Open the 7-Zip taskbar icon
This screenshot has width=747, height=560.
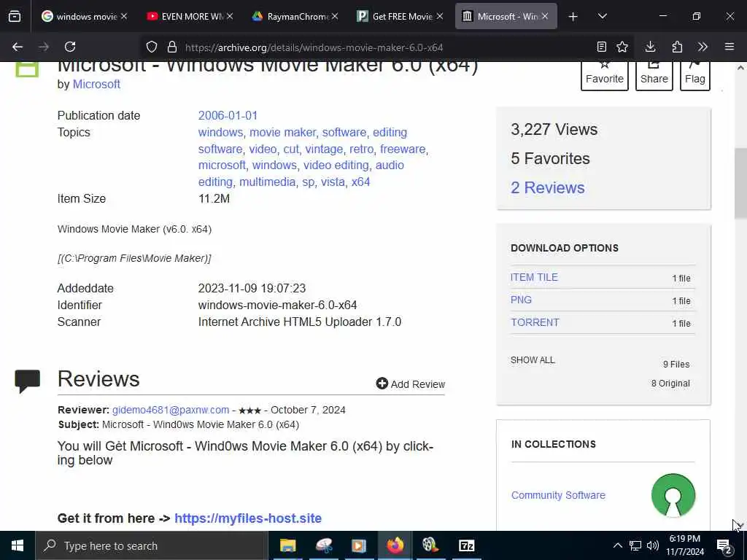pyautogui.click(x=466, y=545)
